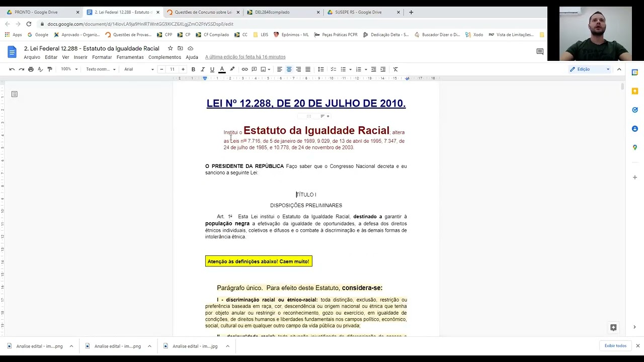Go to the Docs home icon
Screen dimensions: 644x362
click(13, 52)
